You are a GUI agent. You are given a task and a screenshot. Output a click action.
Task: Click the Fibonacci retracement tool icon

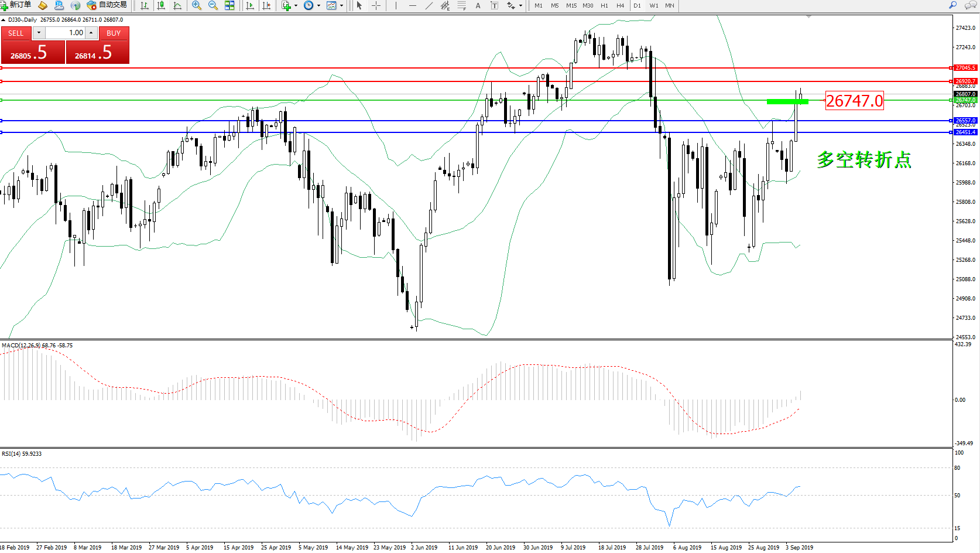pyautogui.click(x=461, y=5)
